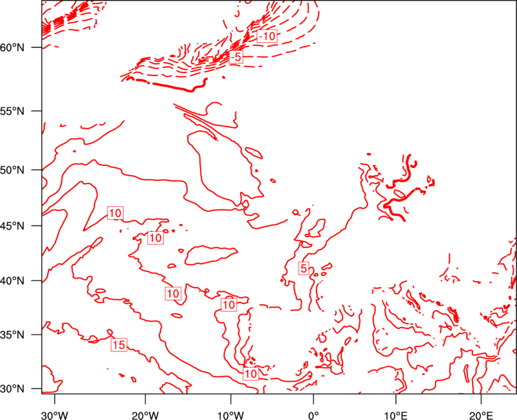Click the 40°N latitude axis label
The image size is (517, 420).
12,281
